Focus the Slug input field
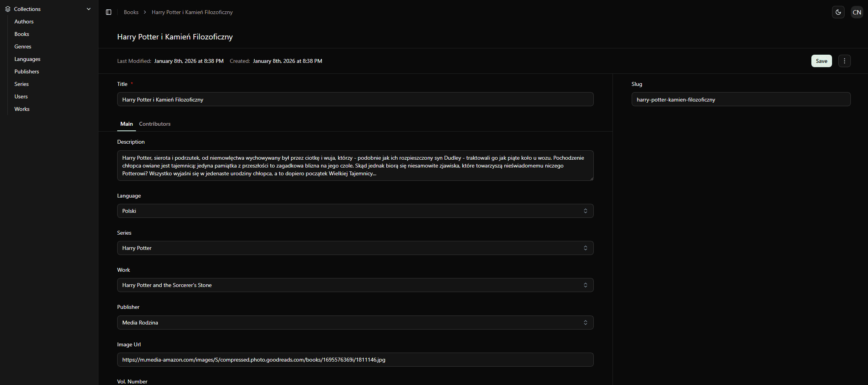868x385 pixels. click(741, 100)
